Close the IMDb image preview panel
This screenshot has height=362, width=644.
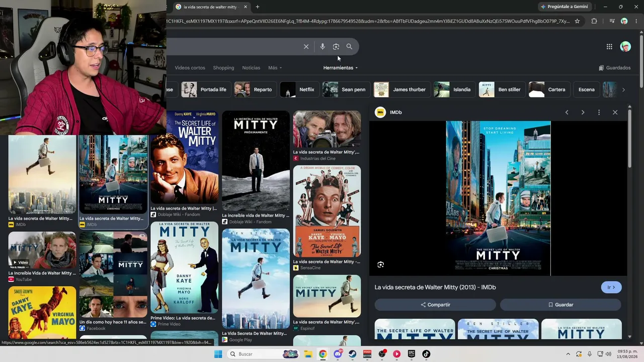615,112
